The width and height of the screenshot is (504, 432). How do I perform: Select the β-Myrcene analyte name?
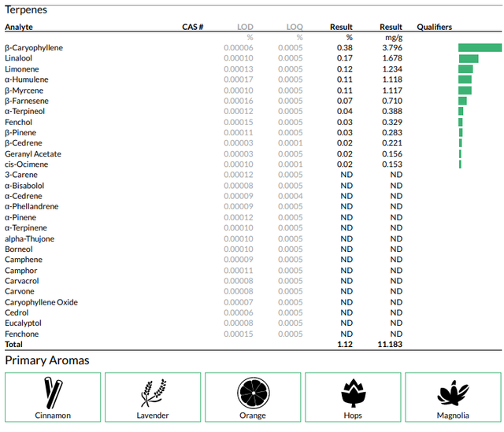coord(24,90)
